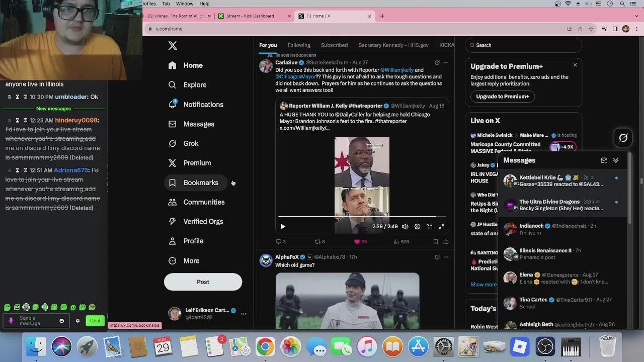Play the William J. Kelly video
This screenshot has width=644, height=362.
(x=283, y=227)
